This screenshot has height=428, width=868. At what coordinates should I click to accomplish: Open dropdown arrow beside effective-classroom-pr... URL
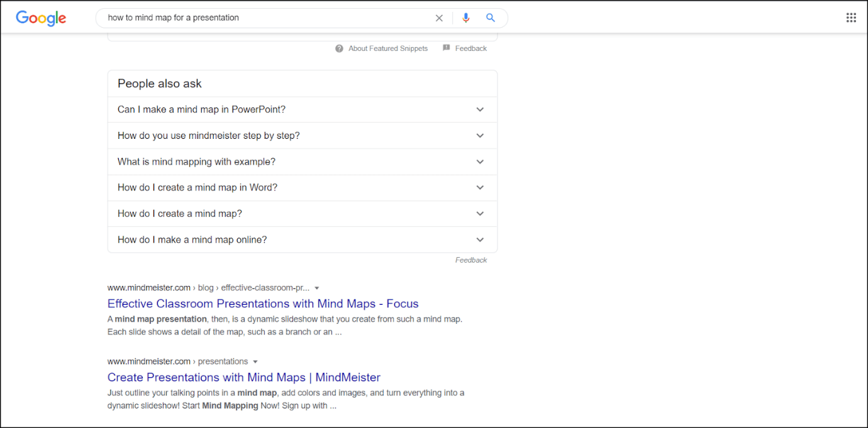pos(317,288)
